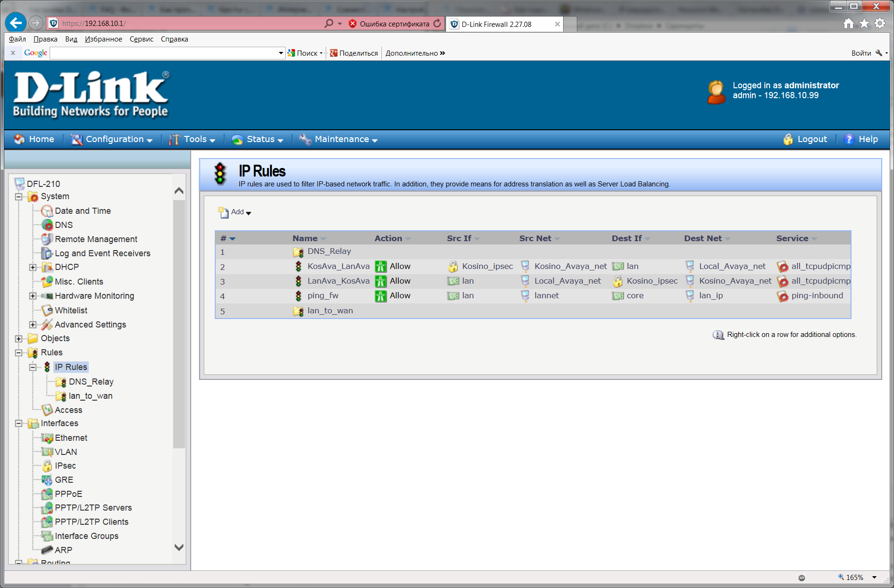The width and height of the screenshot is (894, 588).
Task: Click the DNS globe icon in tree
Action: pos(47,225)
